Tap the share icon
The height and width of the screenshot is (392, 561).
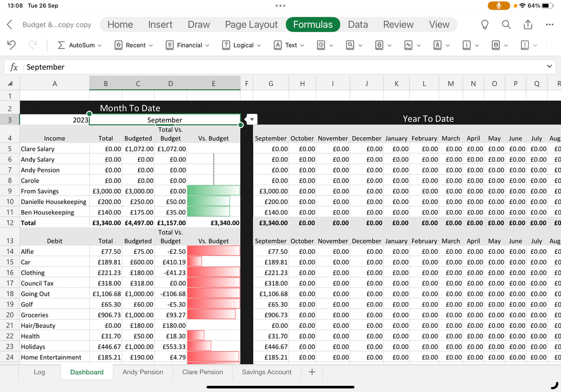pos(528,24)
